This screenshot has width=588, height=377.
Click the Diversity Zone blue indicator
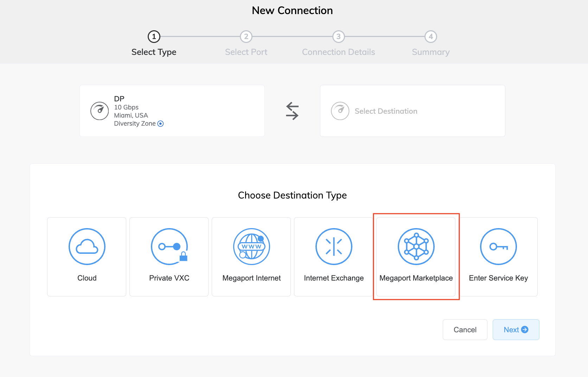pos(160,124)
